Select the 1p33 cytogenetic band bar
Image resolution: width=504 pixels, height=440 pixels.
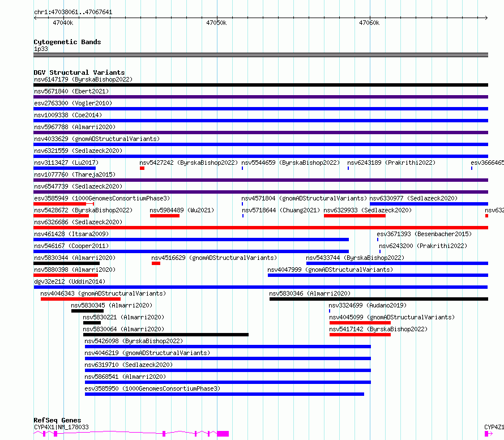pyautogui.click(x=260, y=55)
